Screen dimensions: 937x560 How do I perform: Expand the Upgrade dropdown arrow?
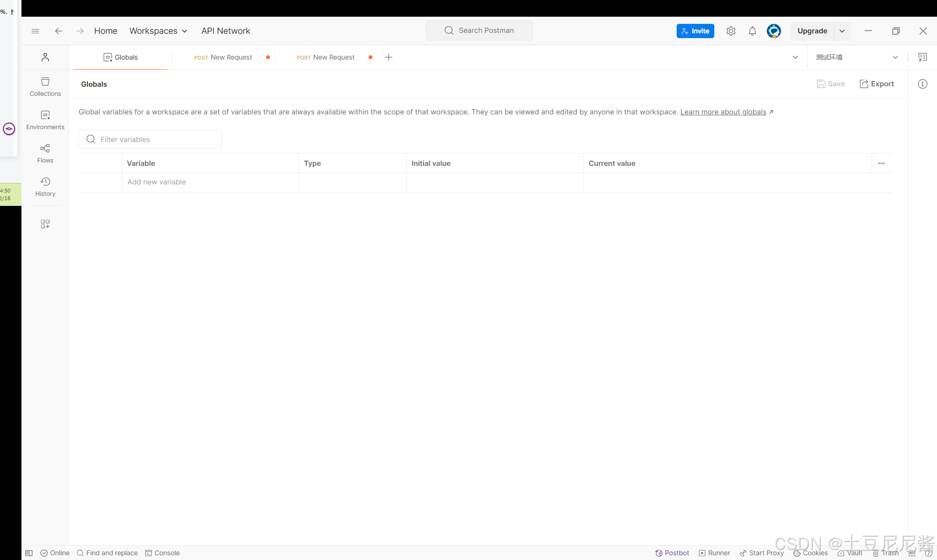coord(842,31)
